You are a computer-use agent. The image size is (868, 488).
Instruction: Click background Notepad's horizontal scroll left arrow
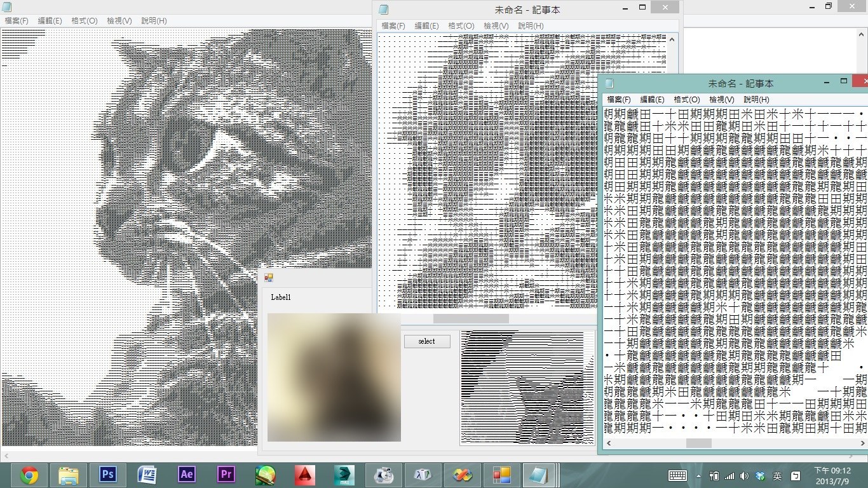point(6,456)
